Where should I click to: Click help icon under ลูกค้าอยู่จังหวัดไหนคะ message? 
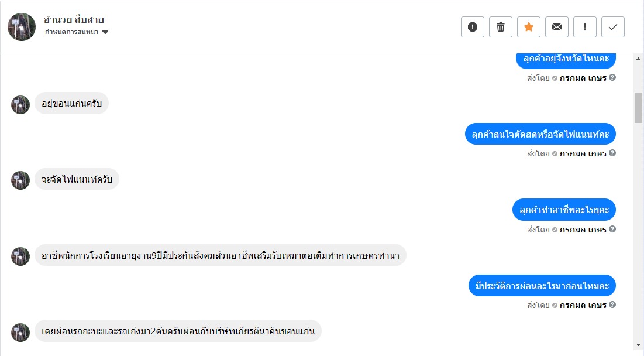coord(612,77)
